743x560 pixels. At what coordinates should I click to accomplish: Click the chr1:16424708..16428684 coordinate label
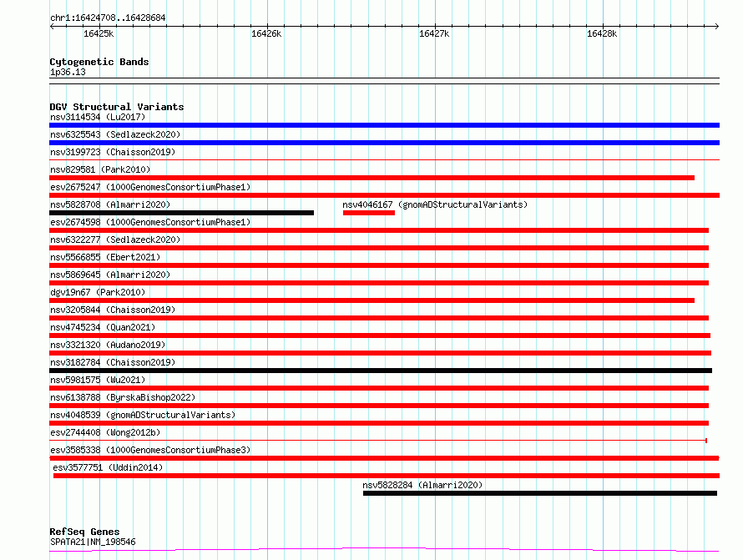click(x=108, y=18)
